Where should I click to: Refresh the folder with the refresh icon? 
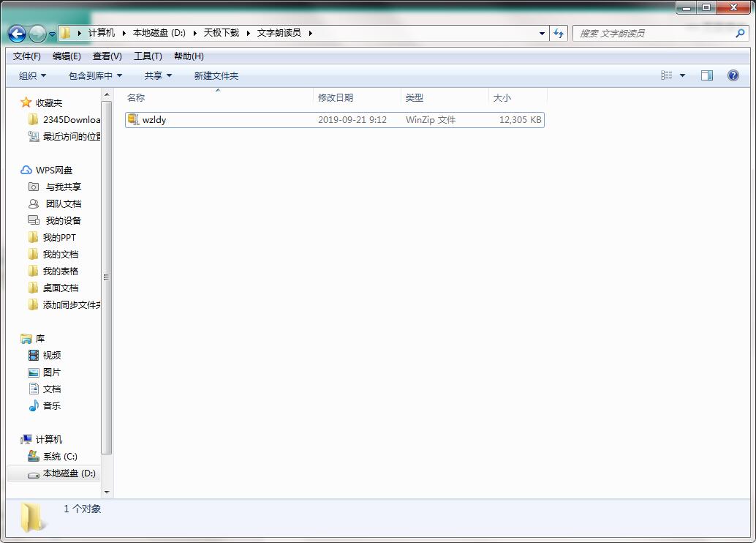pyautogui.click(x=559, y=34)
